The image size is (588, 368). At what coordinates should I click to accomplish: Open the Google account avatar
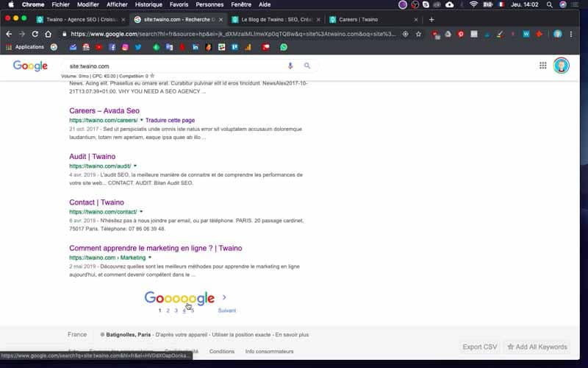click(x=562, y=66)
